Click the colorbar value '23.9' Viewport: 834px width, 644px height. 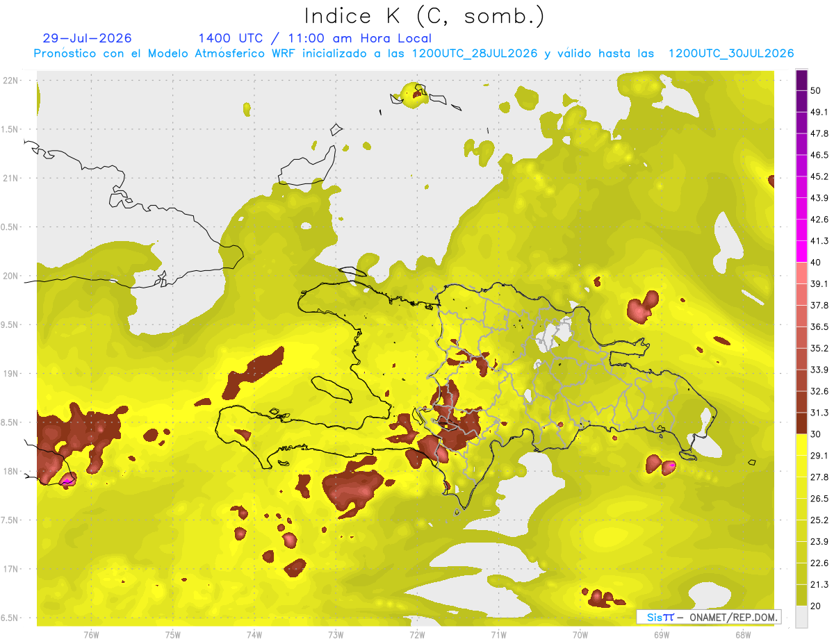(x=819, y=542)
